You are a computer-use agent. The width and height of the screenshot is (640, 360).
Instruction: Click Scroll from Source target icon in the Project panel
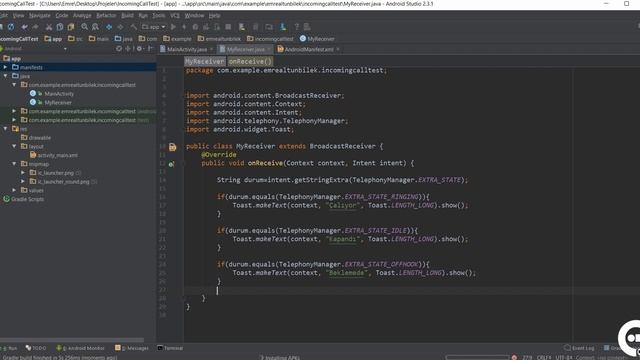[x=119, y=49]
